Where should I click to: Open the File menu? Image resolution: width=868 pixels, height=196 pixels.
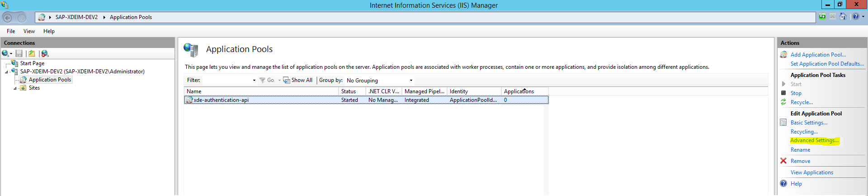click(x=11, y=31)
